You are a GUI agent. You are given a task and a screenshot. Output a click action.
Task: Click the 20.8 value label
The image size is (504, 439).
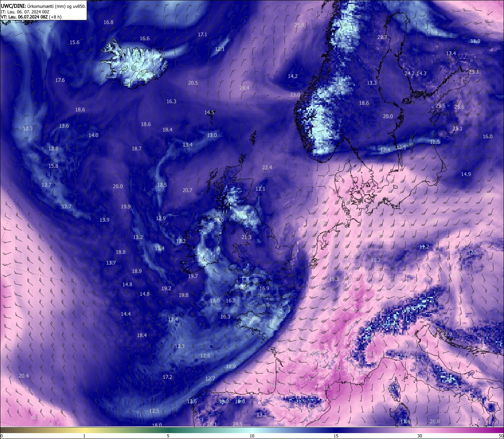pyautogui.click(x=435, y=422)
